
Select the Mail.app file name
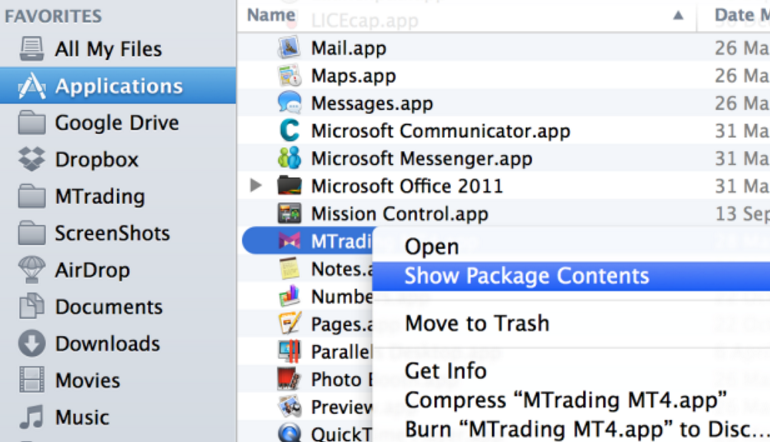coord(349,48)
